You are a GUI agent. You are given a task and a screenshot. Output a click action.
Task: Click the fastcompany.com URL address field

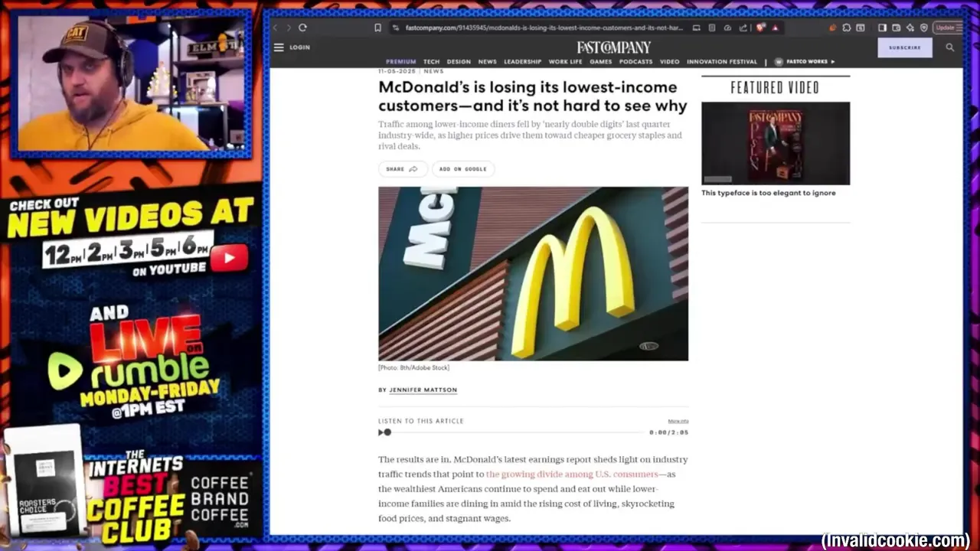coord(544,28)
